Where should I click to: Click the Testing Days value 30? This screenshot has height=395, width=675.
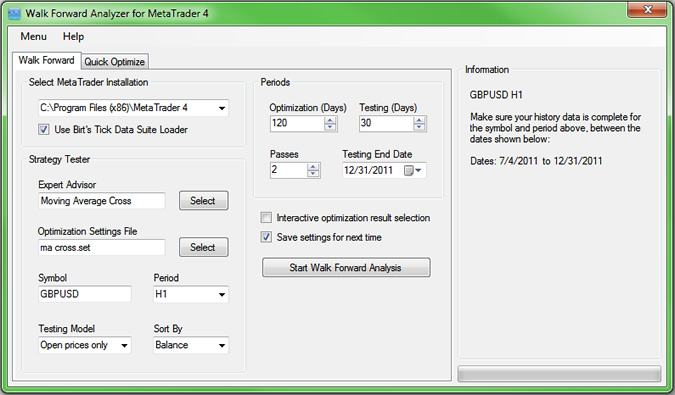[387, 123]
